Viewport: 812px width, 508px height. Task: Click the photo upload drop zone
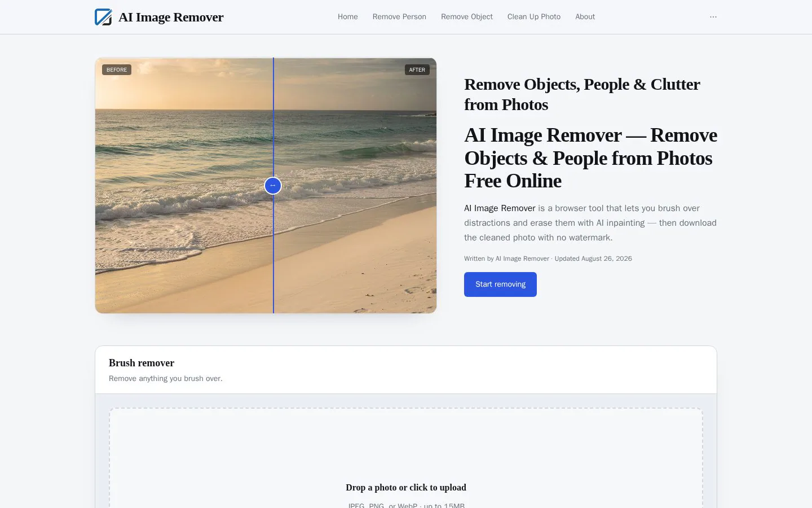click(406, 458)
